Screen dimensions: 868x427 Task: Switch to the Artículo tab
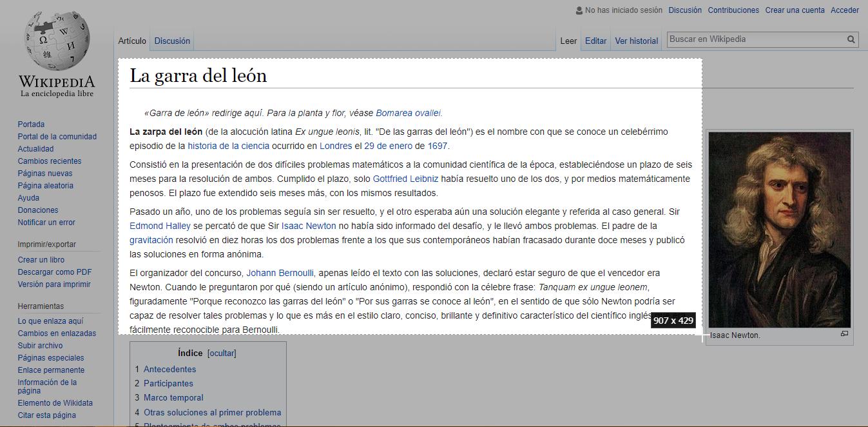pos(132,41)
